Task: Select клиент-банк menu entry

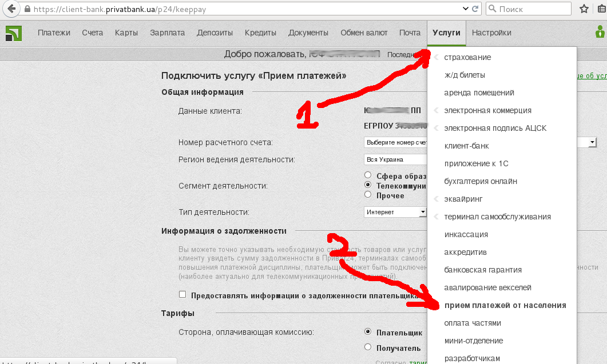Action: [466, 146]
